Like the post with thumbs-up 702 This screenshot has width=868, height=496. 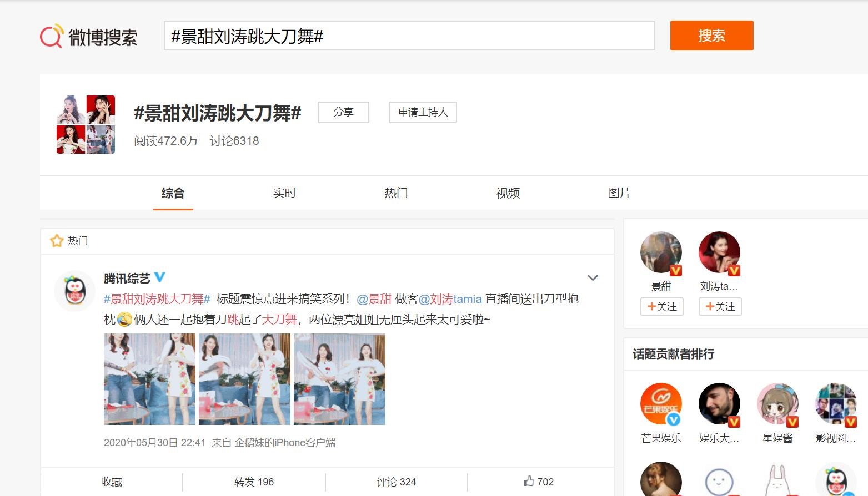click(539, 482)
